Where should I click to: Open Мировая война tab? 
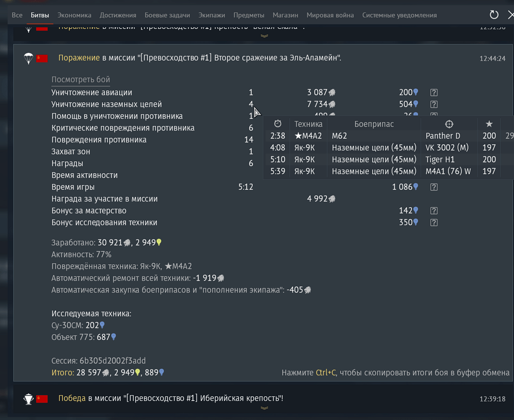(330, 15)
